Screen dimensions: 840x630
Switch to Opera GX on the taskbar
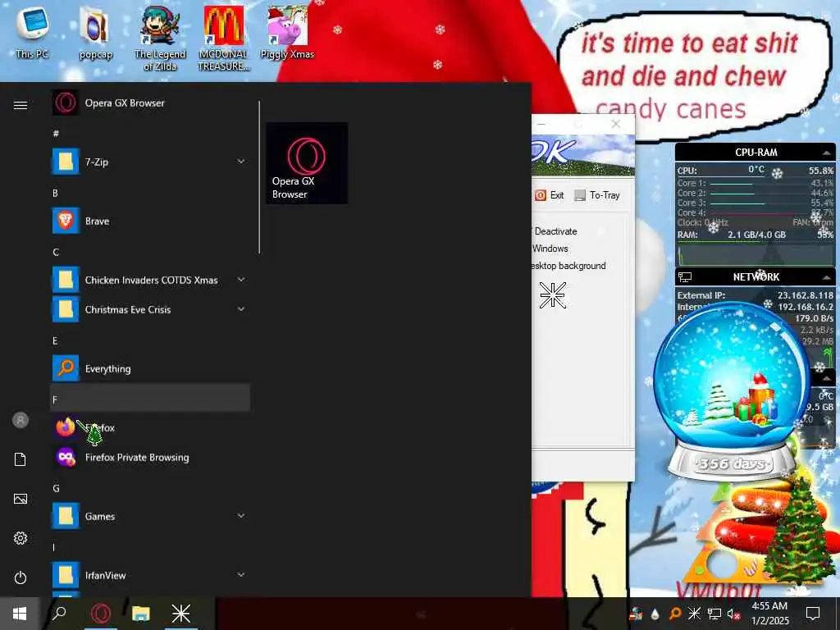coord(101,614)
